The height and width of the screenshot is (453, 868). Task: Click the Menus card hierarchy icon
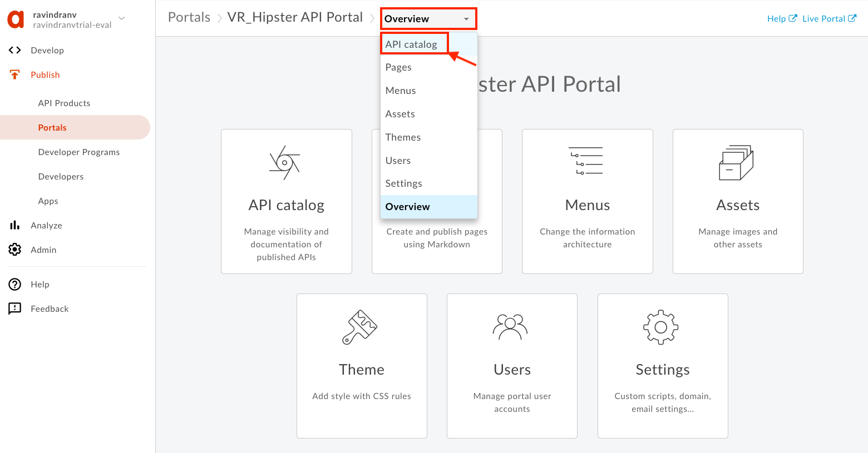(x=586, y=161)
